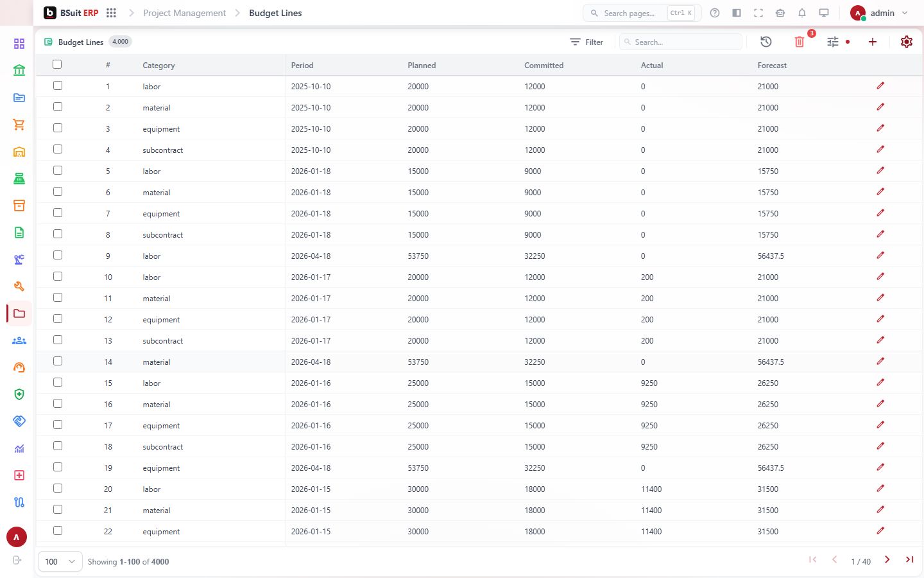Open the help question mark icon
The image size is (924, 578).
(x=715, y=13)
